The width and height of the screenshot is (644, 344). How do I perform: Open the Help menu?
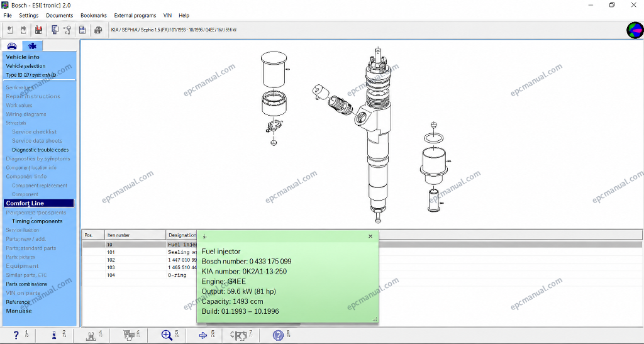click(184, 16)
